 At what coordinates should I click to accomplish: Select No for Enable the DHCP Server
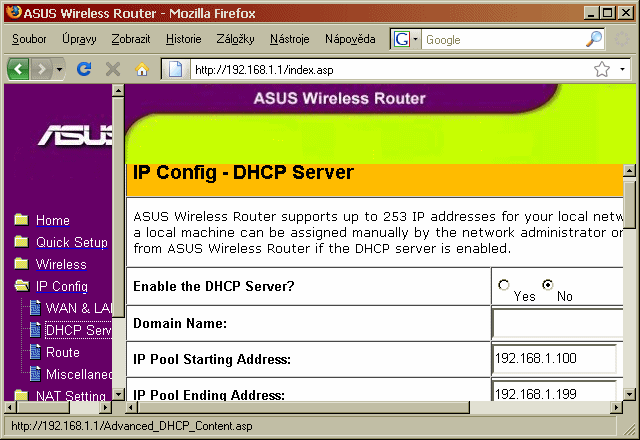tap(547, 284)
